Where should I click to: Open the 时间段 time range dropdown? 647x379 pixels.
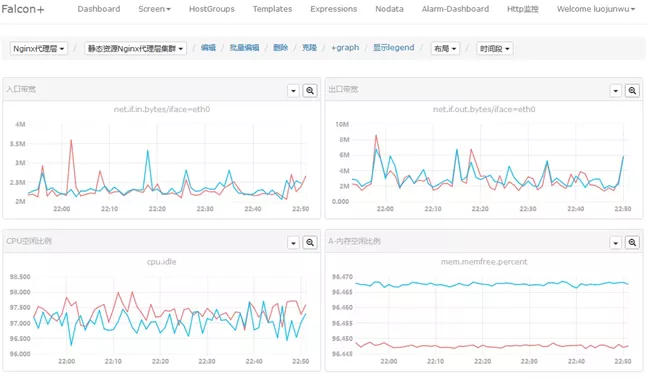point(494,48)
